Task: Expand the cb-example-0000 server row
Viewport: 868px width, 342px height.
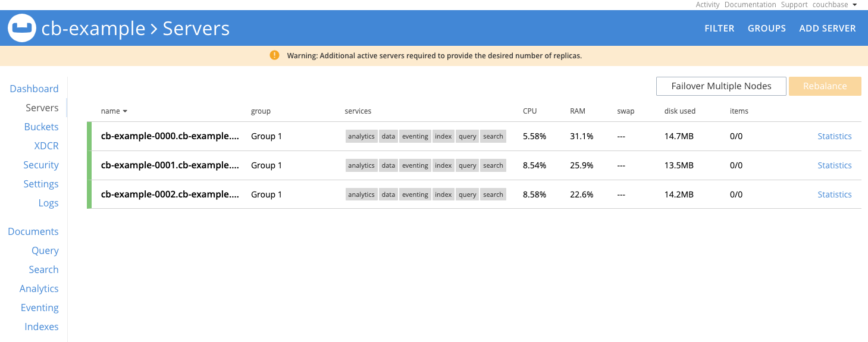Action: (474, 136)
